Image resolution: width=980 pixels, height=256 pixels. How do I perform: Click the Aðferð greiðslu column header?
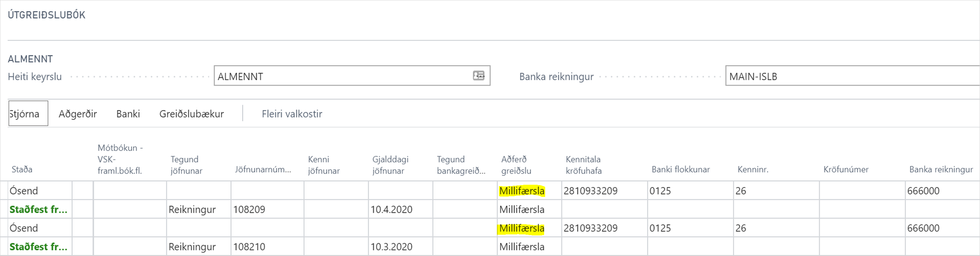tap(516, 165)
